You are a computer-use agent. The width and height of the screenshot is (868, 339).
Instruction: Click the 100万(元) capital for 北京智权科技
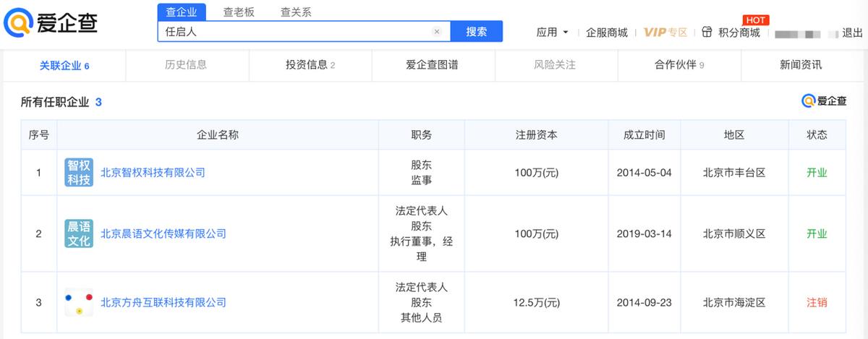click(536, 173)
